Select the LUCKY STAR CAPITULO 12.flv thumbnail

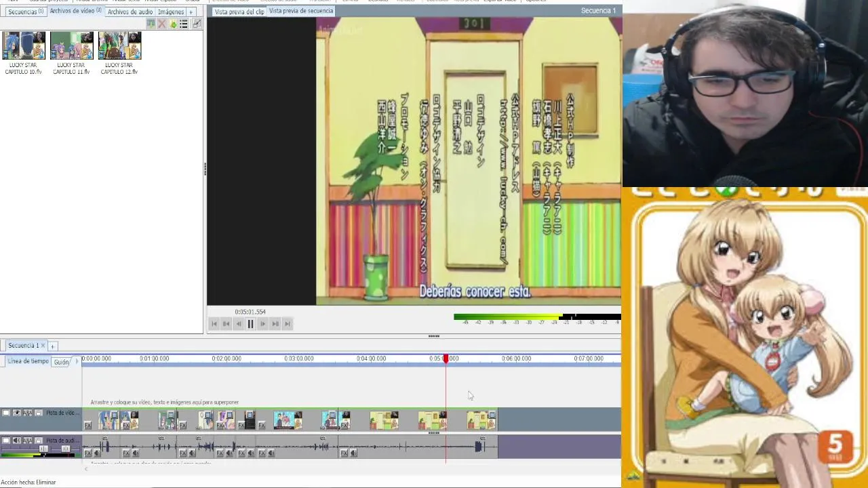[119, 45]
